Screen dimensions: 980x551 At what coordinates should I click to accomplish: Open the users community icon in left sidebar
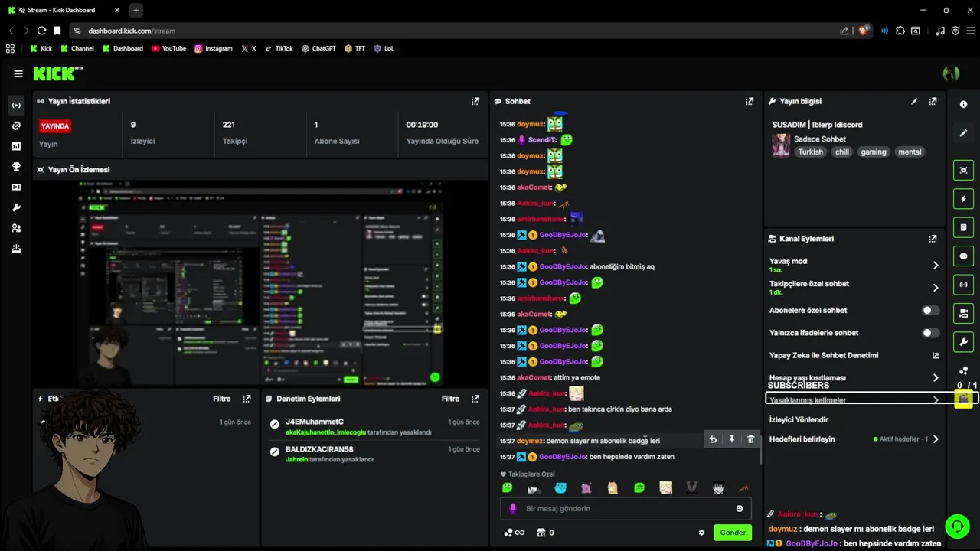16,228
